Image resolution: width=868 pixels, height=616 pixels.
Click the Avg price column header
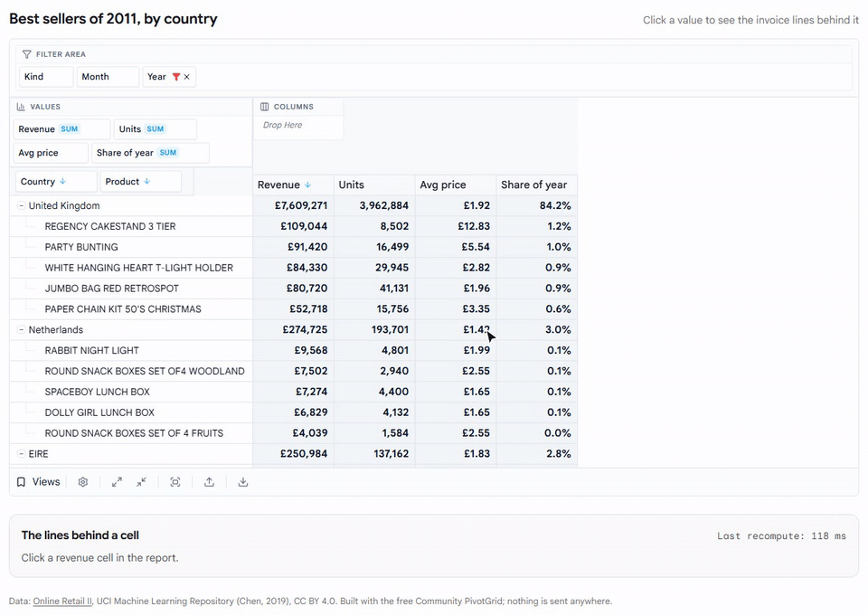point(456,185)
